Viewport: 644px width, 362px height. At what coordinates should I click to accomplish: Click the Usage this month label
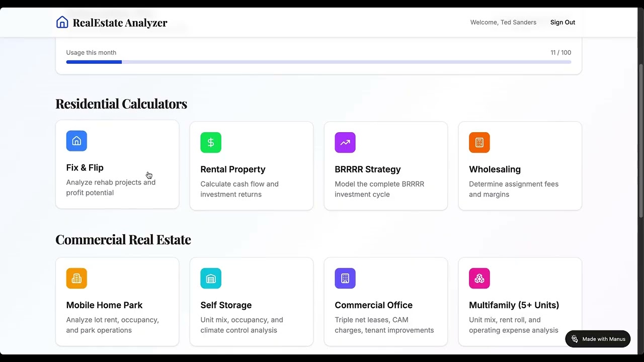click(91, 52)
